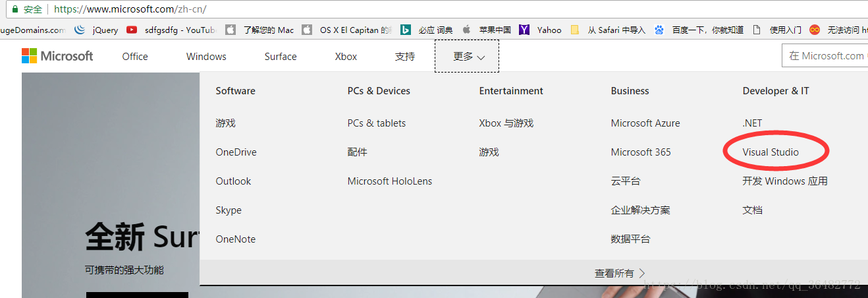
Task: Click the Entertainment column heading
Action: coord(511,91)
